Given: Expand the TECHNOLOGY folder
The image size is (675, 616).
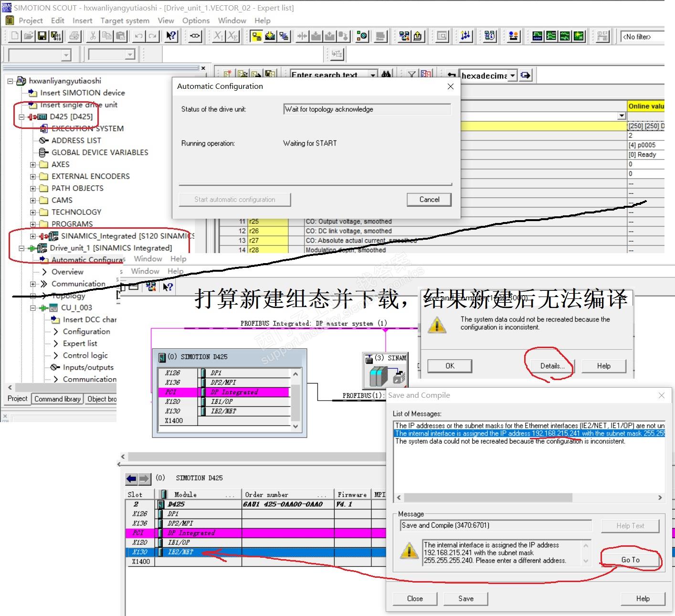Looking at the screenshot, I should (x=32, y=212).
